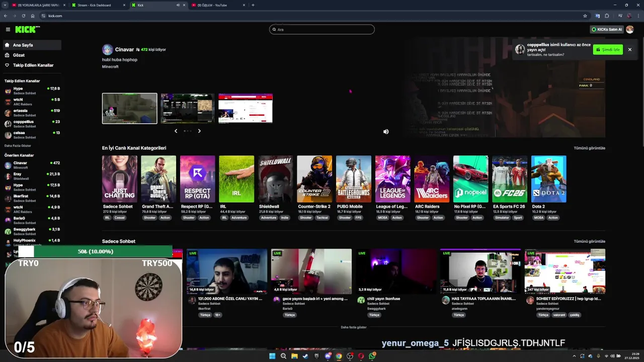Open recommended channel Swaggybark in sidebar
The image size is (644, 362).
[32, 231]
